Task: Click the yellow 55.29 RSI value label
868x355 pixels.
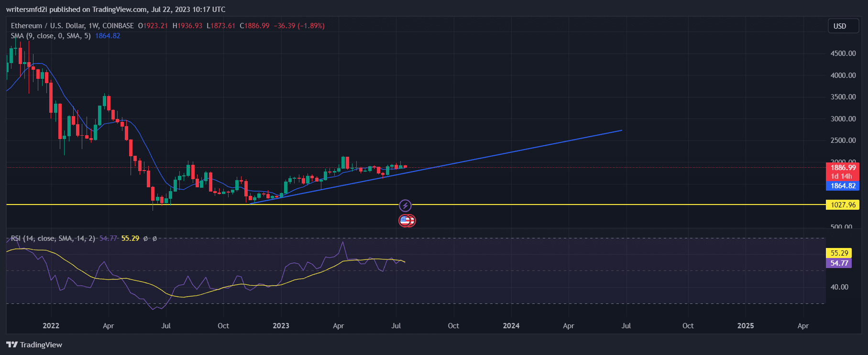Action: [839, 253]
